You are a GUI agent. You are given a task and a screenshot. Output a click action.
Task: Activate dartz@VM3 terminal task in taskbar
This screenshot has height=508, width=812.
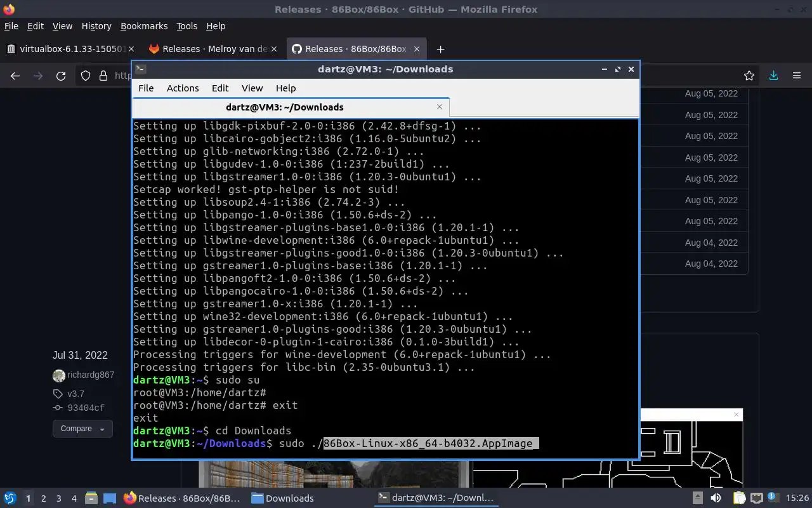(436, 498)
